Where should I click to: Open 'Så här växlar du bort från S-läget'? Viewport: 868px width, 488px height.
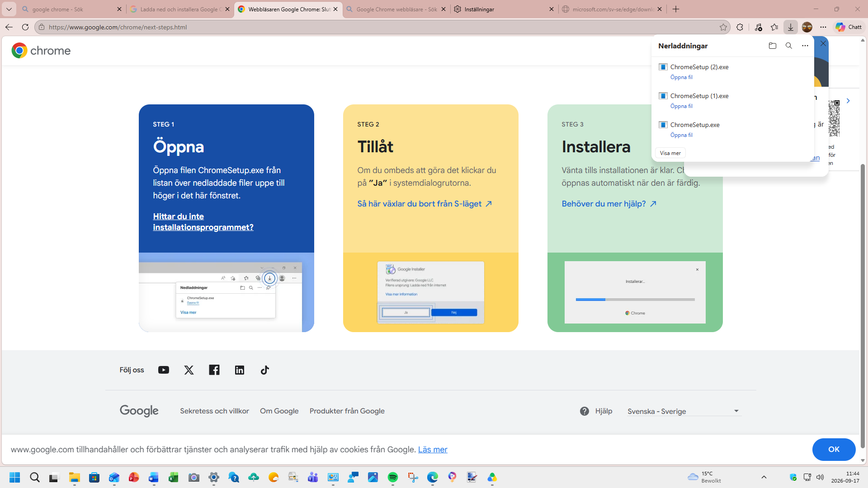(x=425, y=204)
